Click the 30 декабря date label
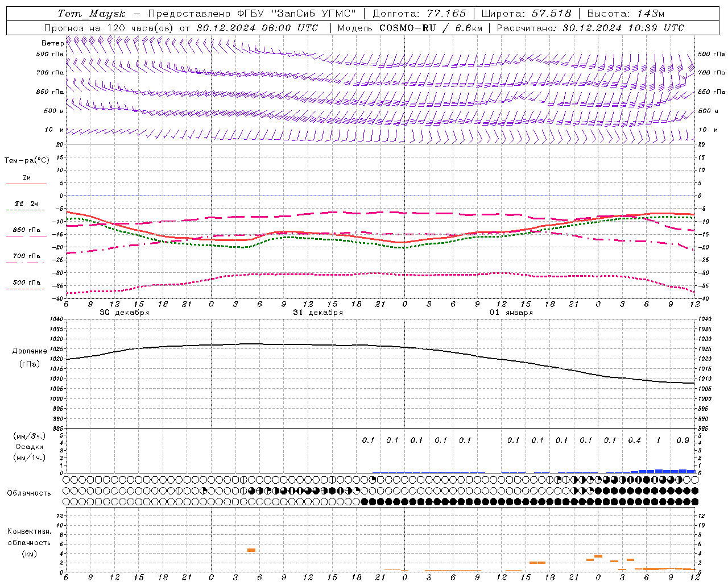The width and height of the screenshot is (728, 582). pos(125,313)
